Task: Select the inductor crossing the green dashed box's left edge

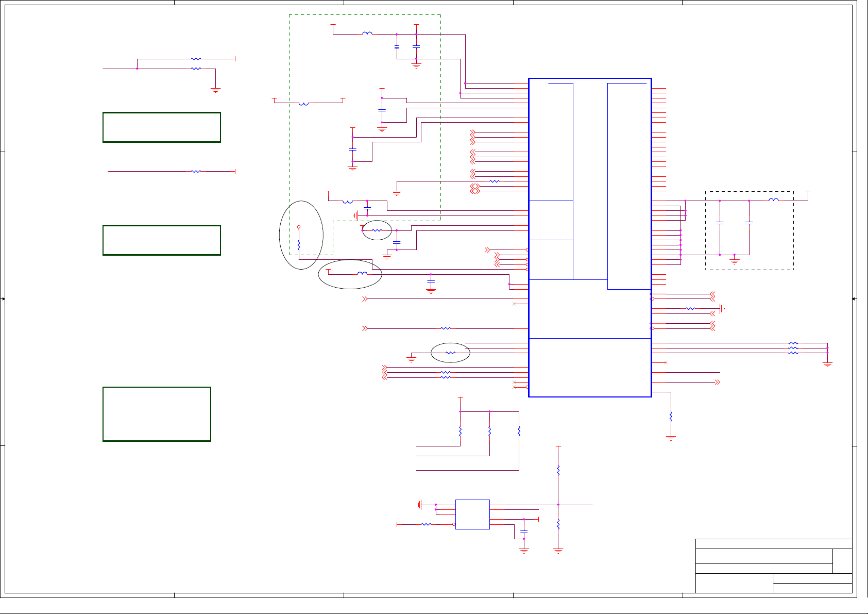Action: point(304,103)
